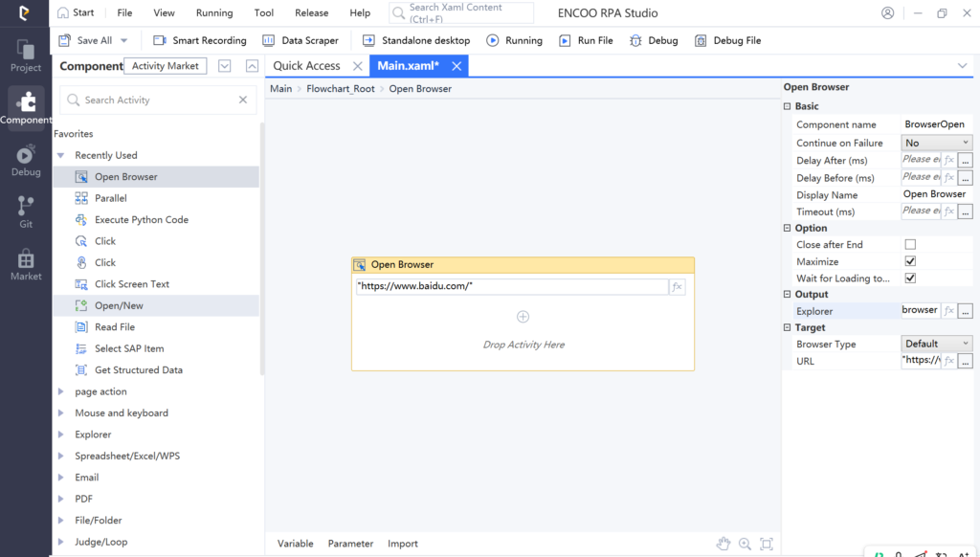Select the Select SAP Item activity

156,348
